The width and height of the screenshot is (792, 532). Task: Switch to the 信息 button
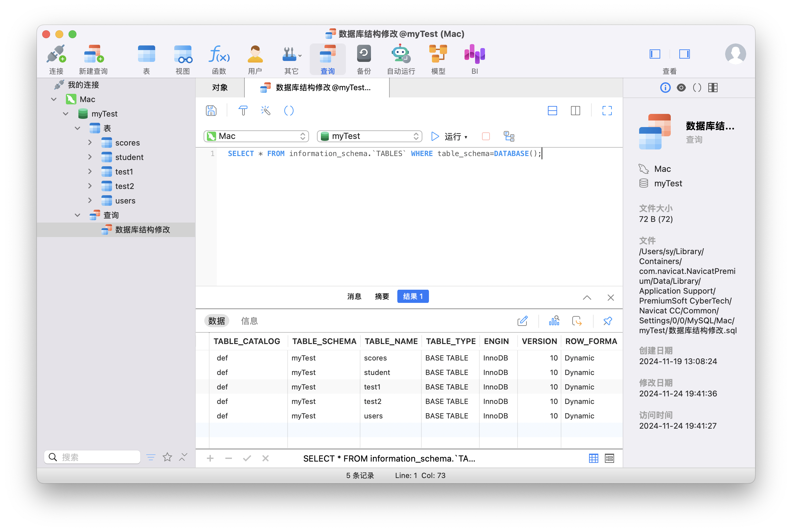coord(249,321)
